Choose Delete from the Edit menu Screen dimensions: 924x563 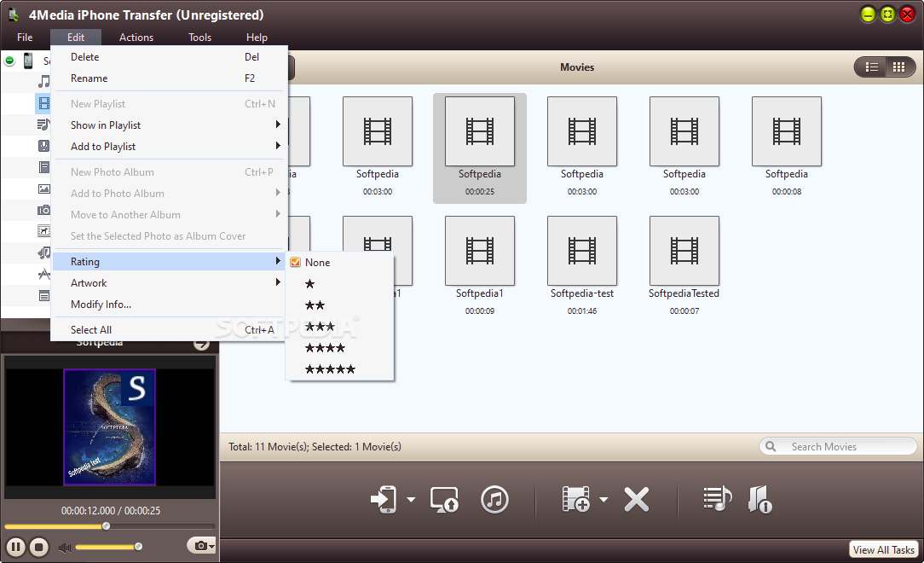169,57
